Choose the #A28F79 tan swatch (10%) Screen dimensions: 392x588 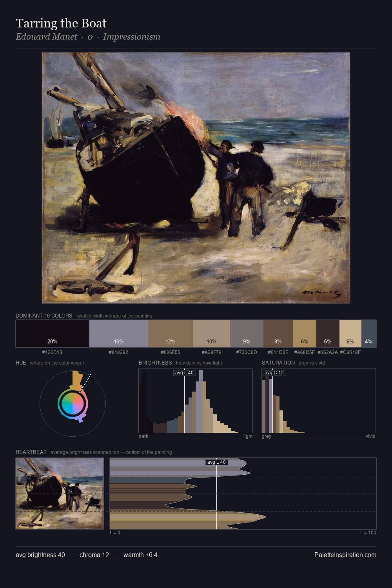pos(212,334)
